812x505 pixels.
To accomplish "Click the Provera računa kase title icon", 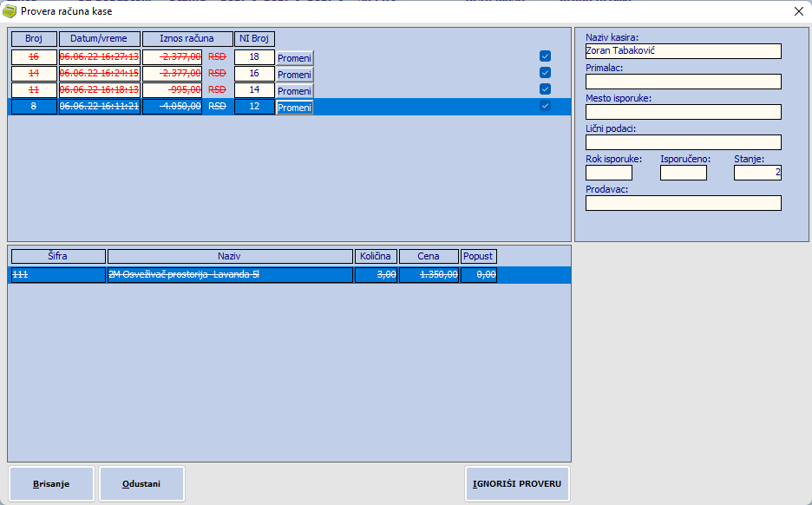I will pos(10,11).
